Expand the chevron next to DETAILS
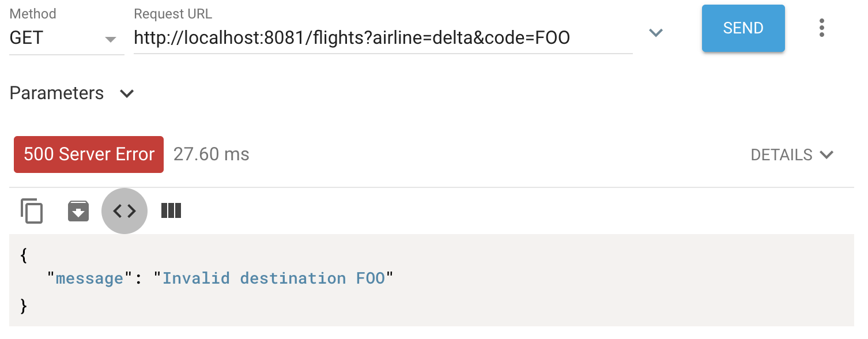The height and width of the screenshot is (339, 868). [827, 155]
